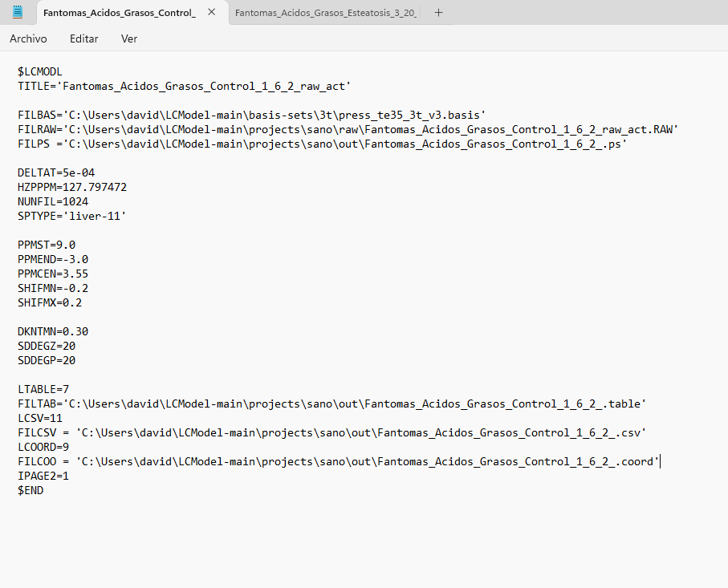Close the Fantomas_Acidos_Grasos_Control tab
Viewport: 728px width, 588px height.
pyautogui.click(x=211, y=13)
